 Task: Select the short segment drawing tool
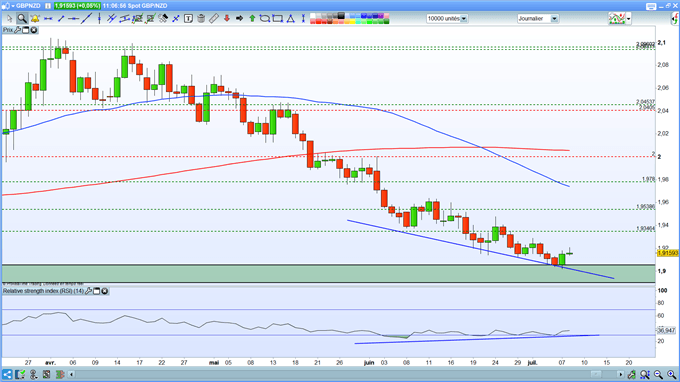click(61, 19)
